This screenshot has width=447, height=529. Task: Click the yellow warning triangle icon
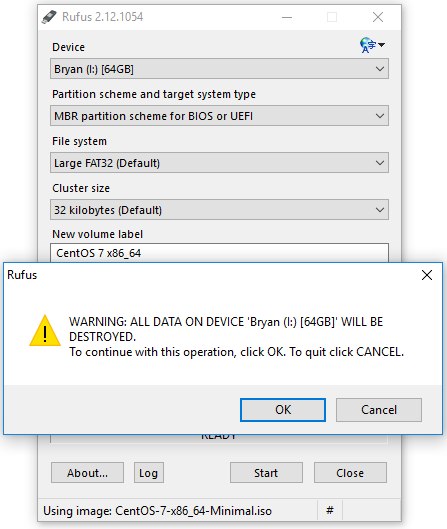pos(45,331)
